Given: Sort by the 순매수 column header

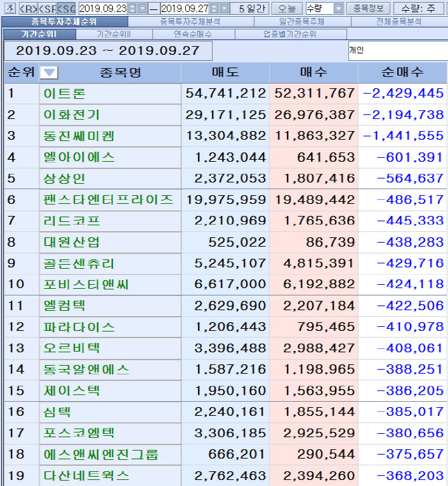Looking at the screenshot, I should point(402,73).
